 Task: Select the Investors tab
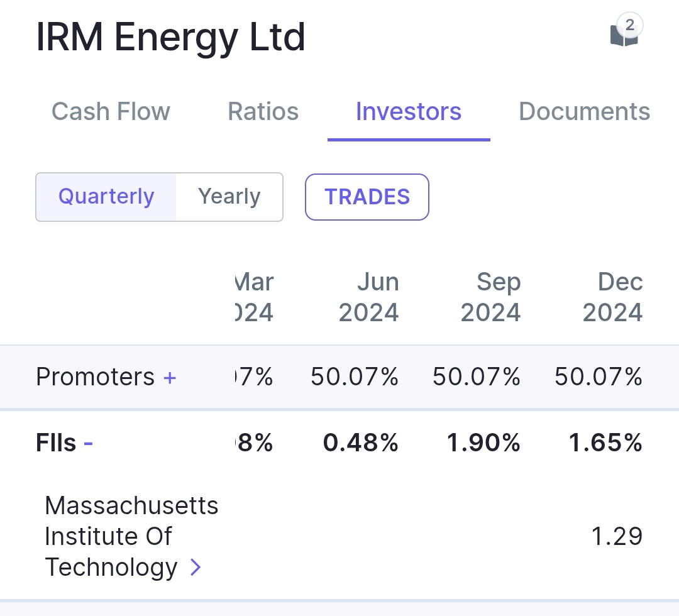[x=409, y=112]
